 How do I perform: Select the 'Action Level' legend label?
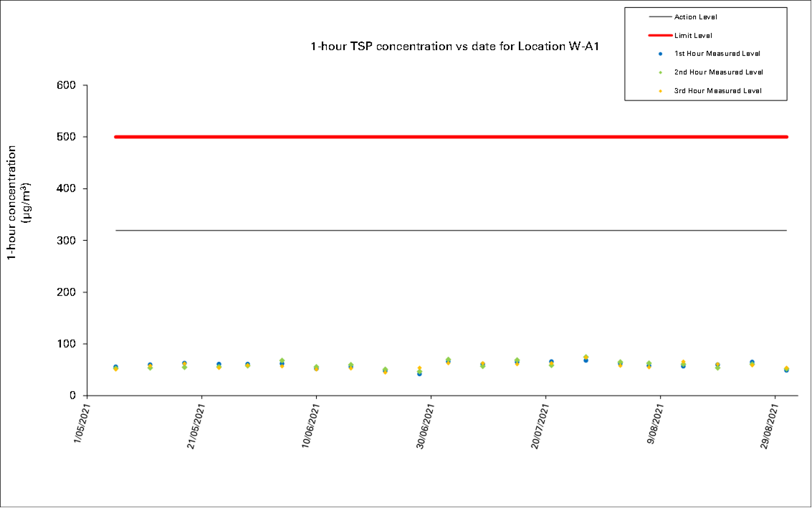[x=695, y=16]
